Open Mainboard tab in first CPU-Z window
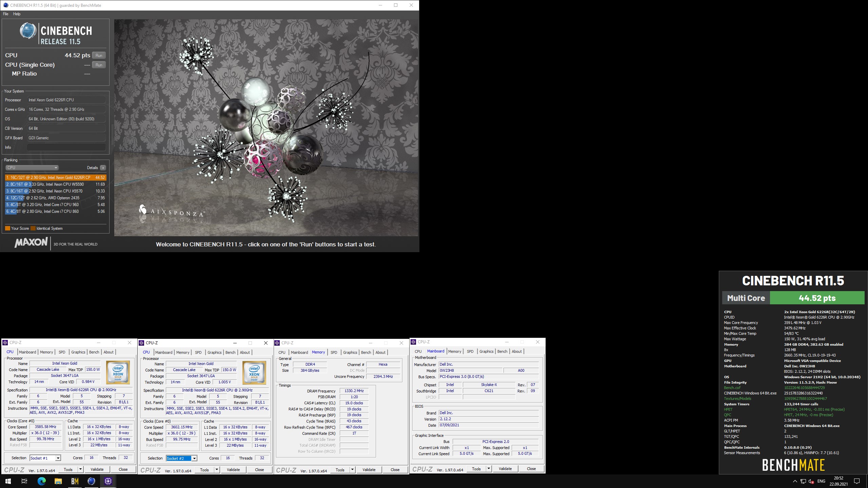Image resolution: width=868 pixels, height=488 pixels. point(27,352)
